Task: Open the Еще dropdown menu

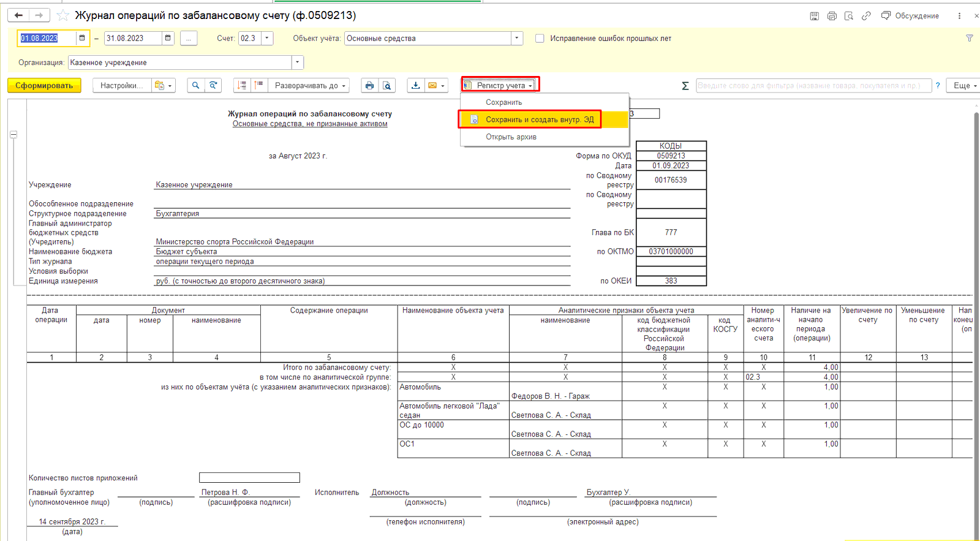Action: 964,85
